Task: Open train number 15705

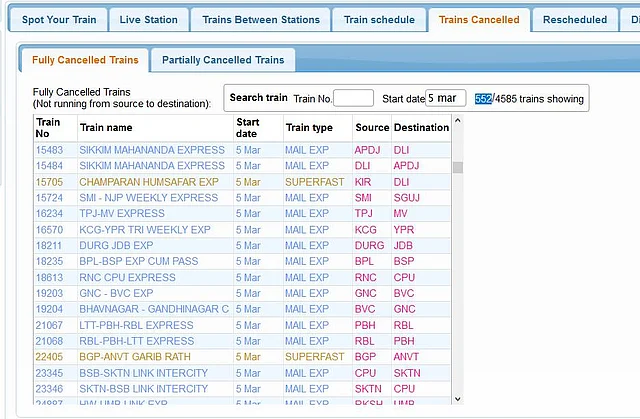Action: click(x=49, y=182)
